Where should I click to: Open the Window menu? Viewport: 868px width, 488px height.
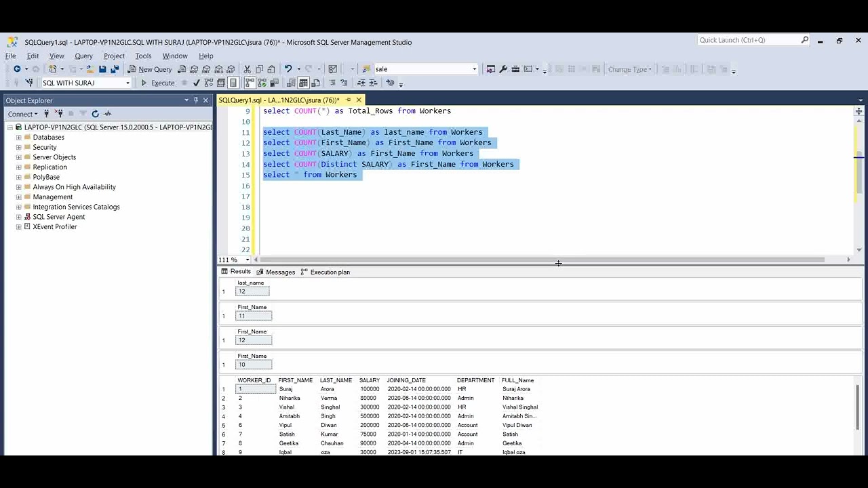(175, 56)
